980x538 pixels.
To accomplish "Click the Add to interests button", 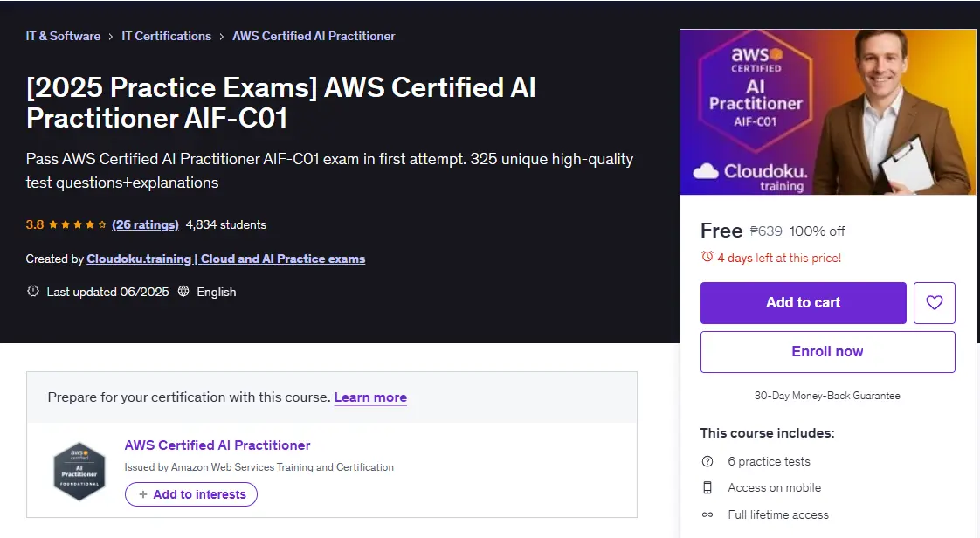I will coord(191,494).
